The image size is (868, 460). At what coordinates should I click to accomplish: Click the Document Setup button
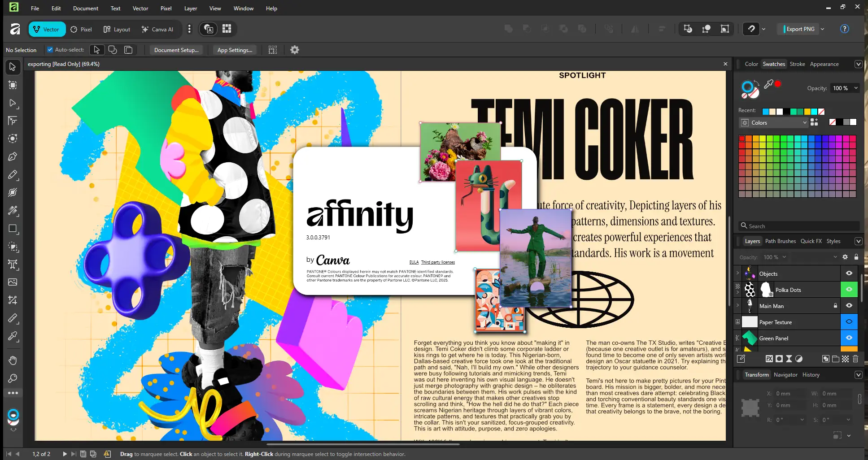pyautogui.click(x=176, y=50)
